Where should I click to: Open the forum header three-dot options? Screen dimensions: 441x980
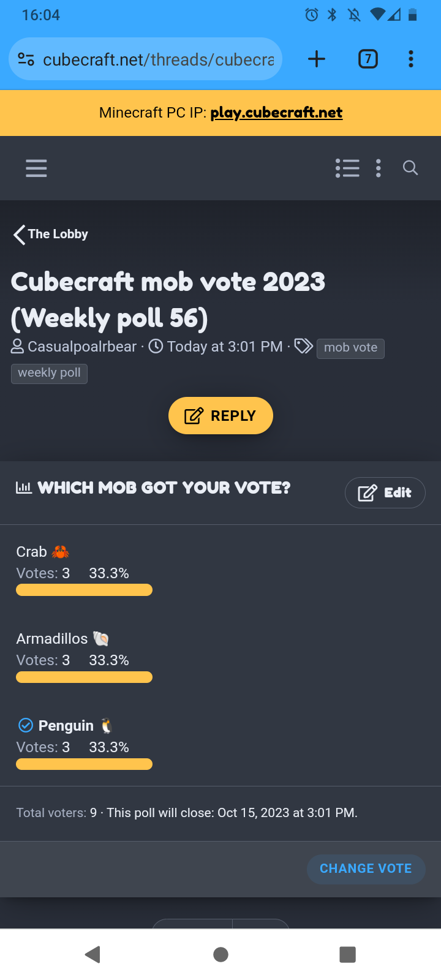click(x=379, y=168)
